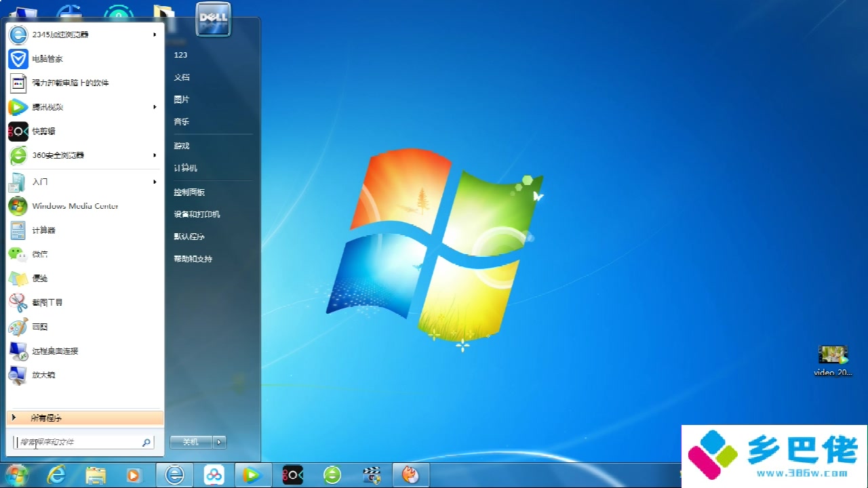The width and height of the screenshot is (868, 488).
Task: Open 微信 from the Start menu
Action: click(85, 254)
